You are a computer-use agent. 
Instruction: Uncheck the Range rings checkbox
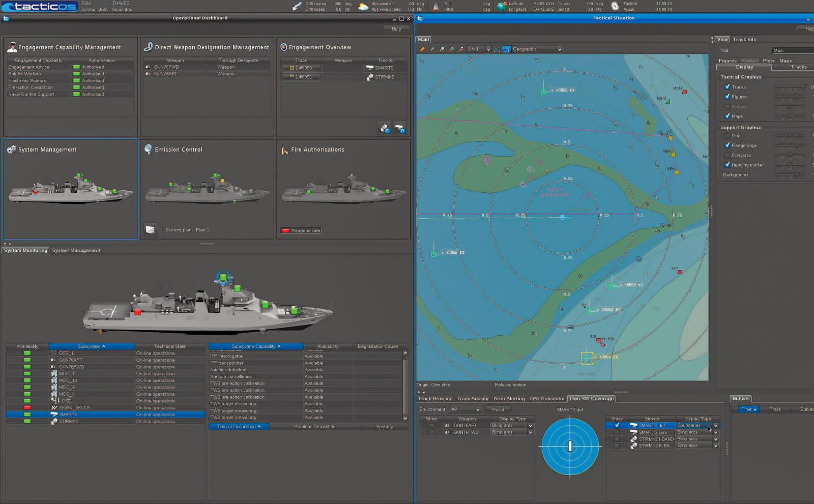(727, 145)
